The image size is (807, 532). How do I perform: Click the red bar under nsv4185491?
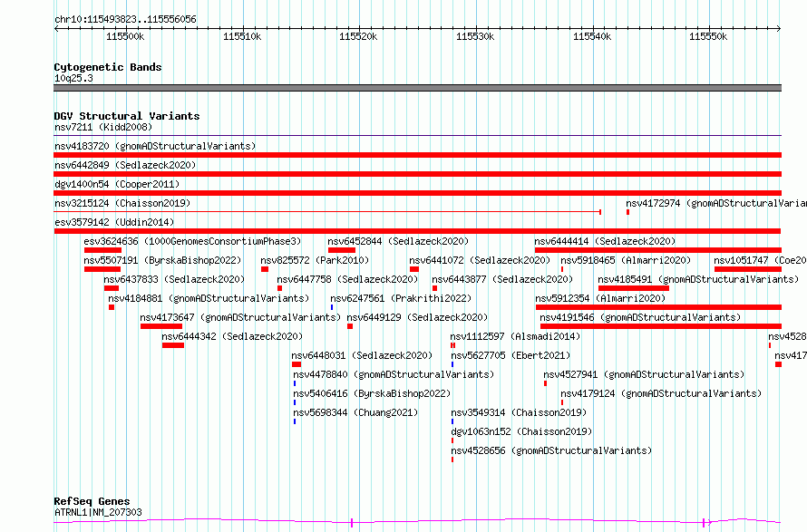tap(634, 288)
